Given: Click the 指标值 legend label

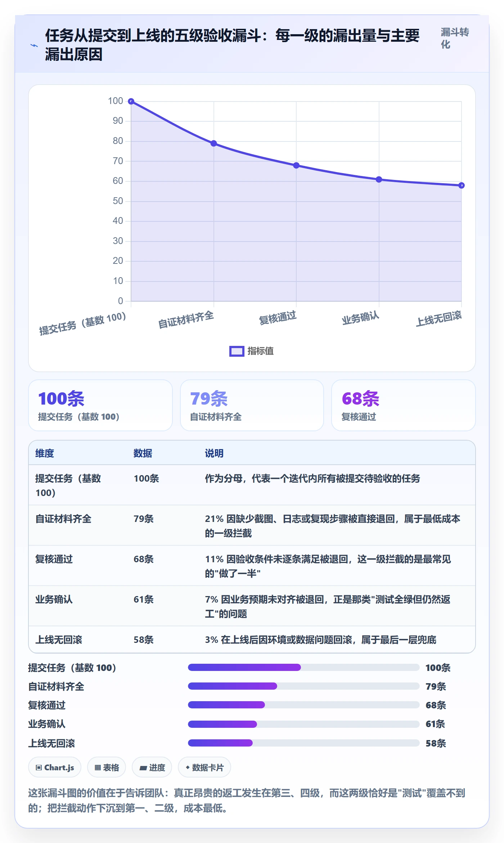Looking at the screenshot, I should click(261, 351).
